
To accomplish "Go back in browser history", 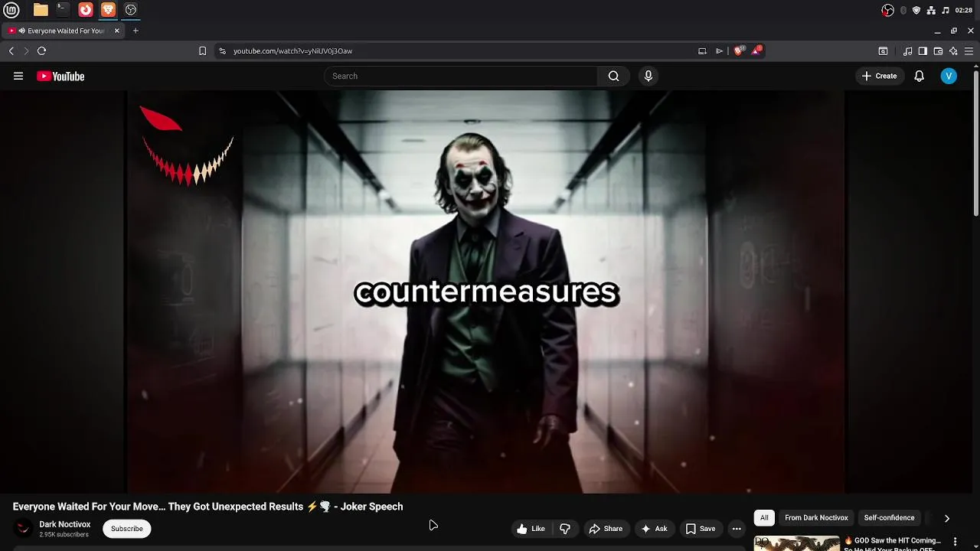I will pyautogui.click(x=11, y=51).
